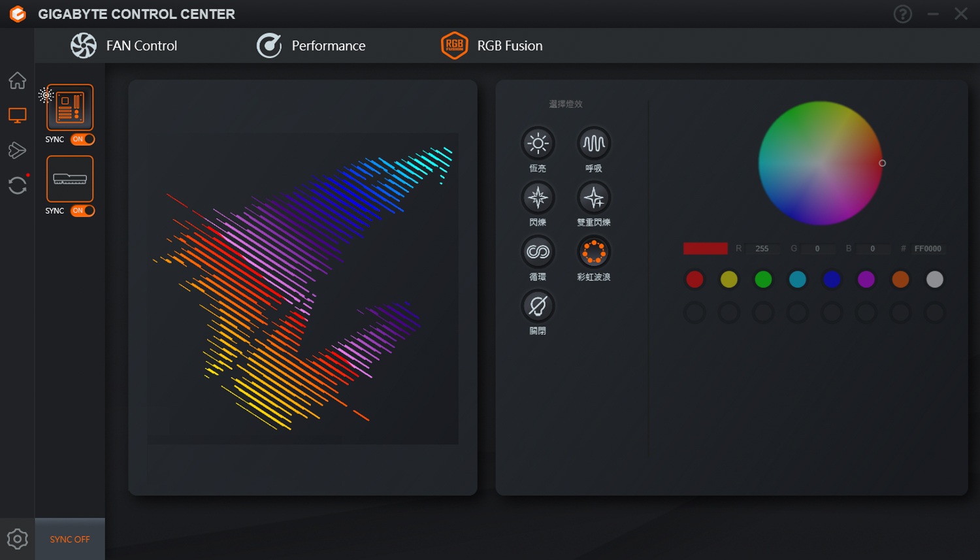Image resolution: width=980 pixels, height=560 pixels.
Task: Click the B value field
Action: click(x=873, y=249)
